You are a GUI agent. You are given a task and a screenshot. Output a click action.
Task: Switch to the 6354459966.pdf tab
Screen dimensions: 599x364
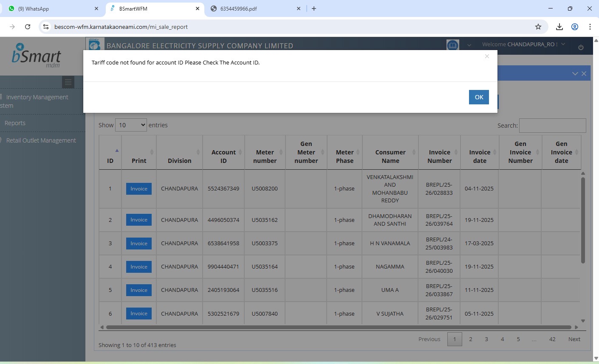click(255, 8)
